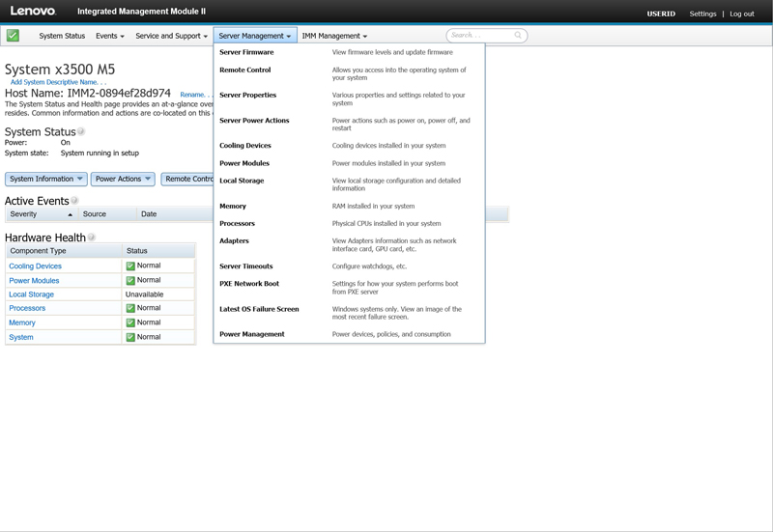
Task: Click the help icon beside System Status heading
Action: click(x=81, y=131)
